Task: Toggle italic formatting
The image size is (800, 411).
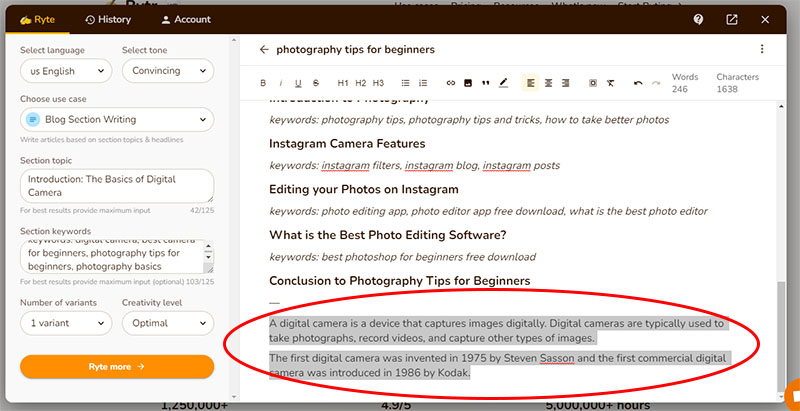Action: (281, 83)
